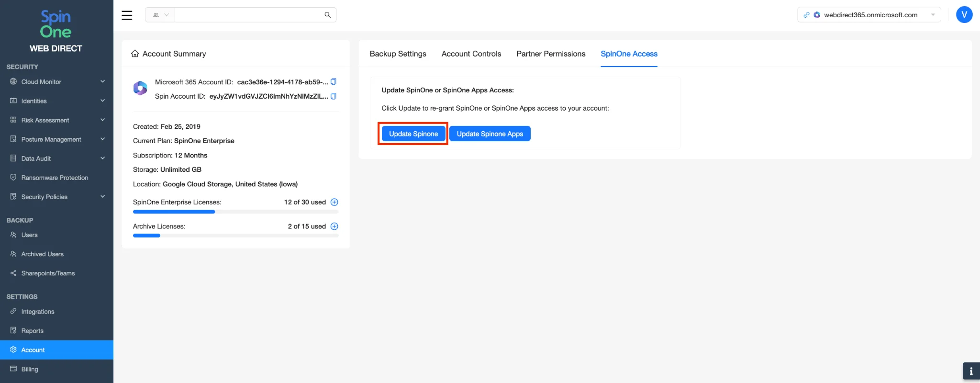Click the Billing card icon
980x383 pixels.
tap(13, 369)
